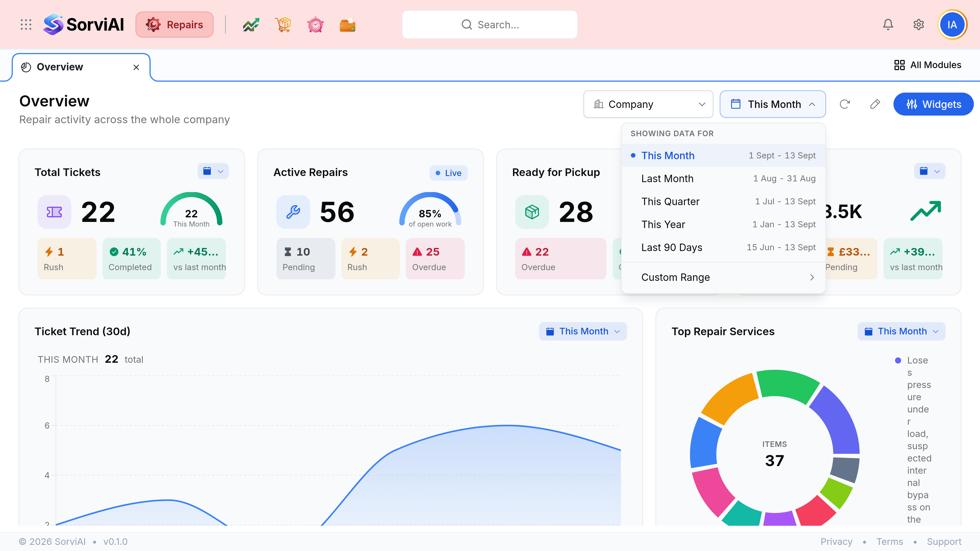Click the green upward trend arrow icon

point(926,211)
